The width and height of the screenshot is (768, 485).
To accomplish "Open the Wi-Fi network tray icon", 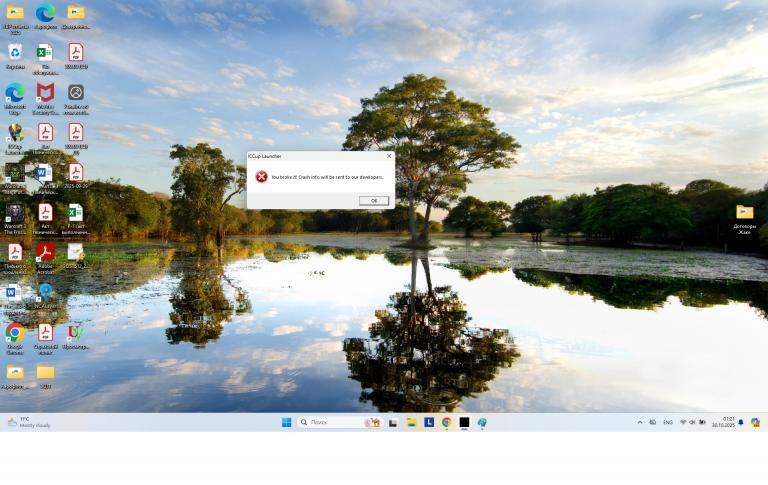I will [x=683, y=422].
